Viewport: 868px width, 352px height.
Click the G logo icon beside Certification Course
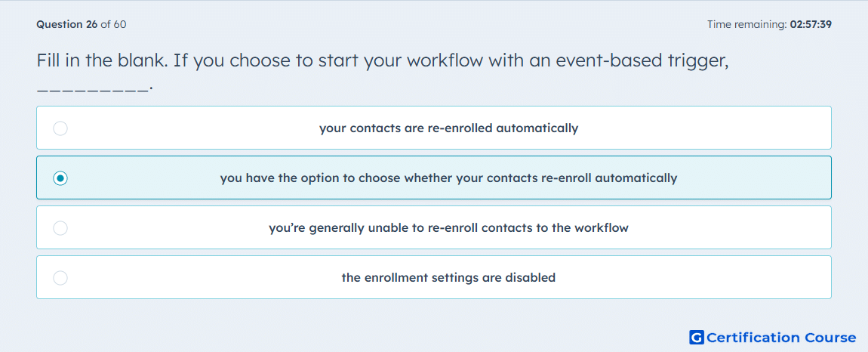[x=697, y=337]
